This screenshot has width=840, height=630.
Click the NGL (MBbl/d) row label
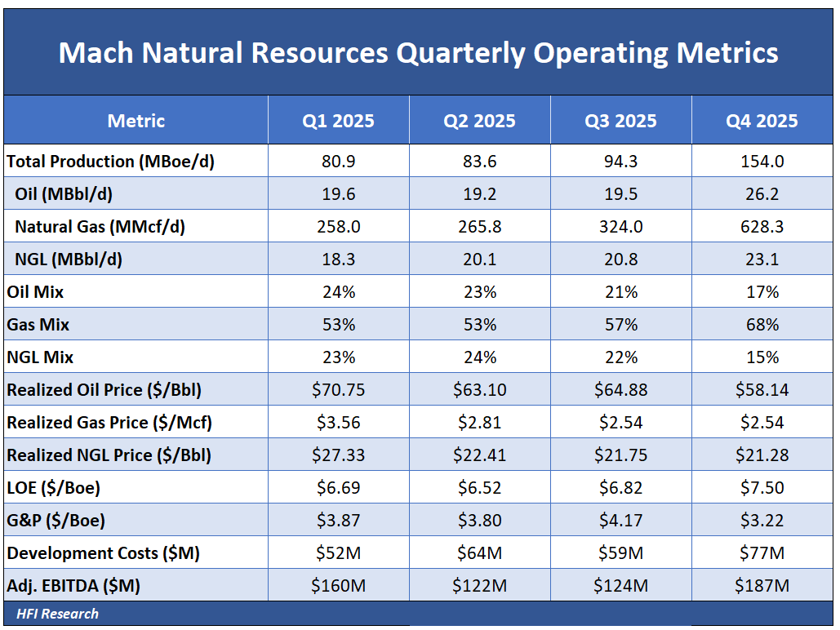69,260
